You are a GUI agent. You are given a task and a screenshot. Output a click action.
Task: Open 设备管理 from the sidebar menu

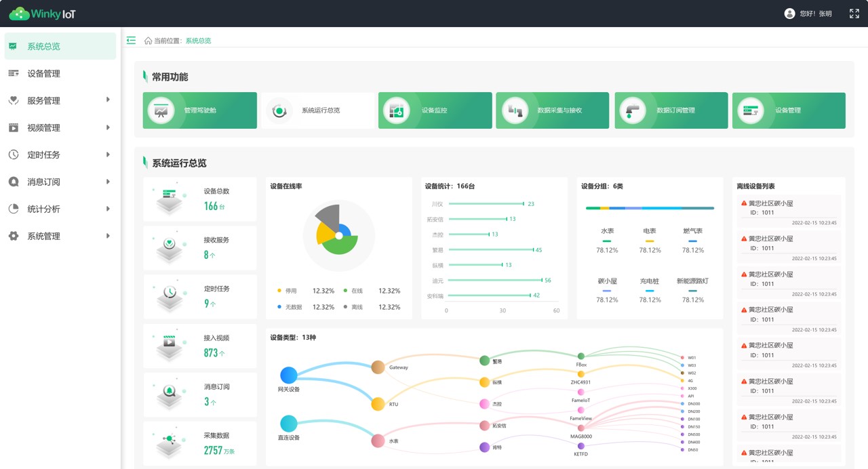pos(60,73)
